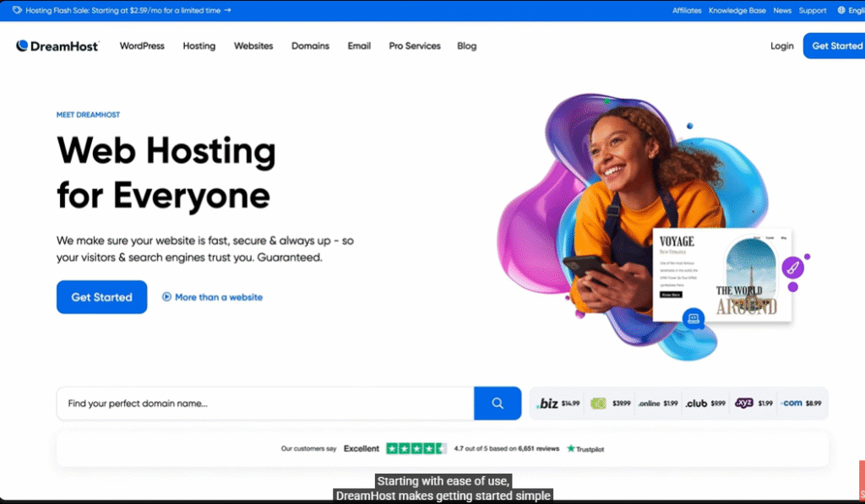Click the blue chat icon below the Voyage preview
865x504 pixels.
click(694, 318)
